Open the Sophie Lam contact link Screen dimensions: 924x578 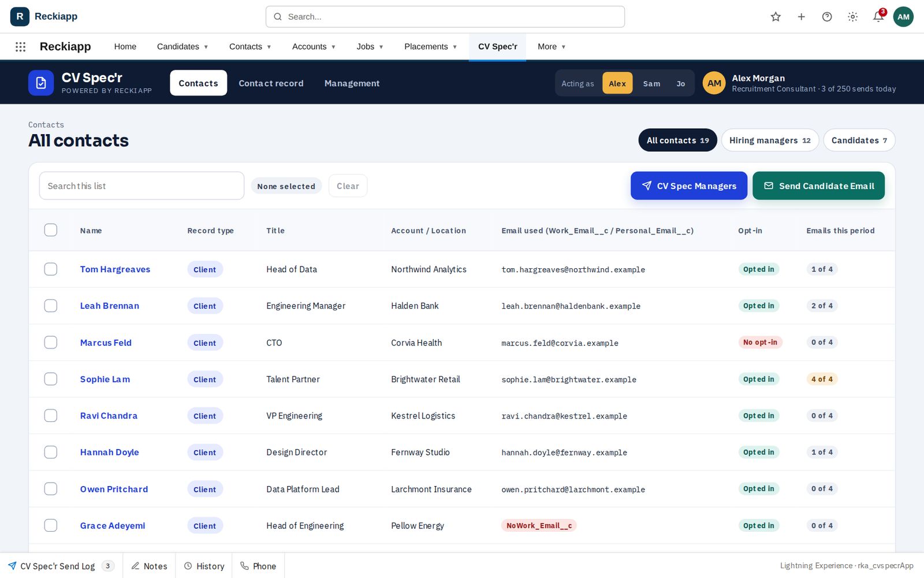[105, 379]
